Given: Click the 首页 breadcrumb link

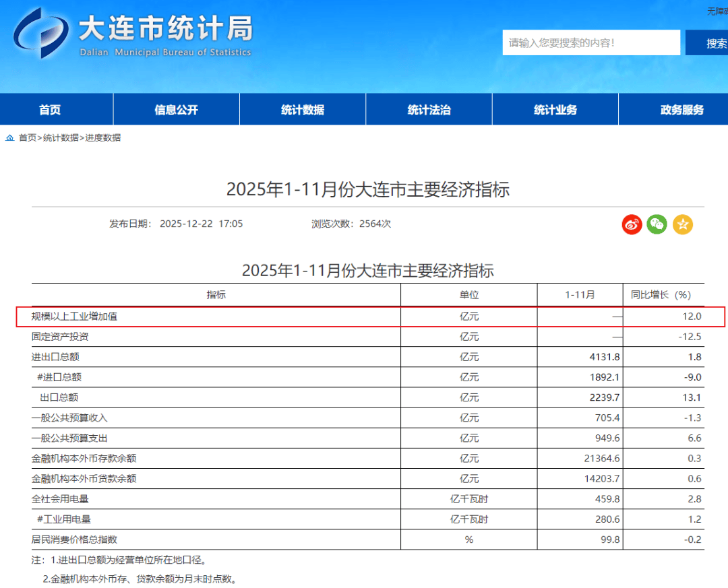Looking at the screenshot, I should point(28,138).
